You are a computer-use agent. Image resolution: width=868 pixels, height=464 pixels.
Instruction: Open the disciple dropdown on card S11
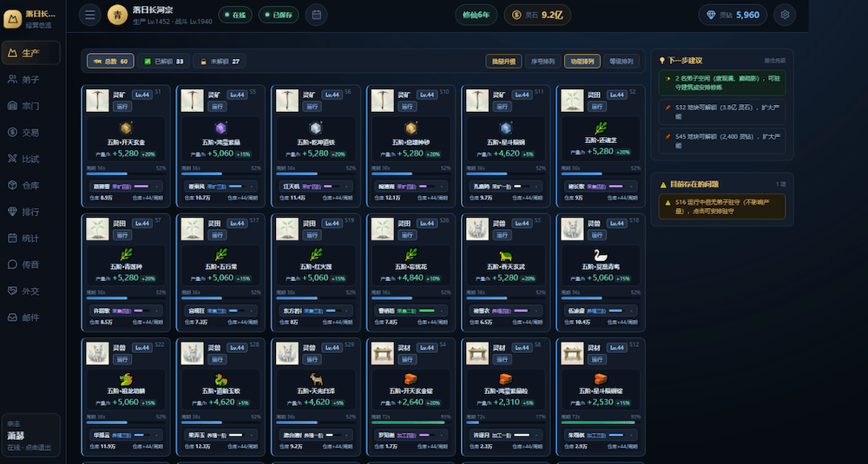[x=506, y=186]
